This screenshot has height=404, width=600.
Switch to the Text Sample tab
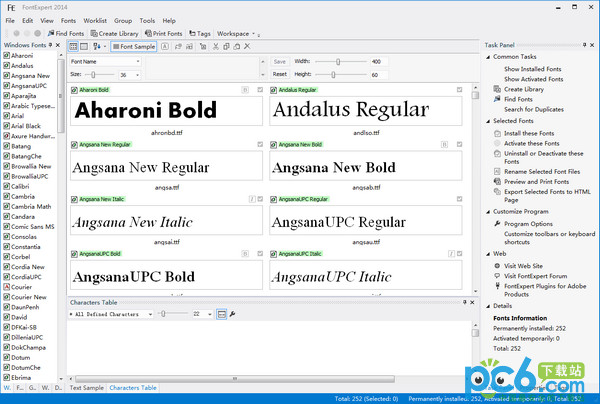(x=86, y=387)
